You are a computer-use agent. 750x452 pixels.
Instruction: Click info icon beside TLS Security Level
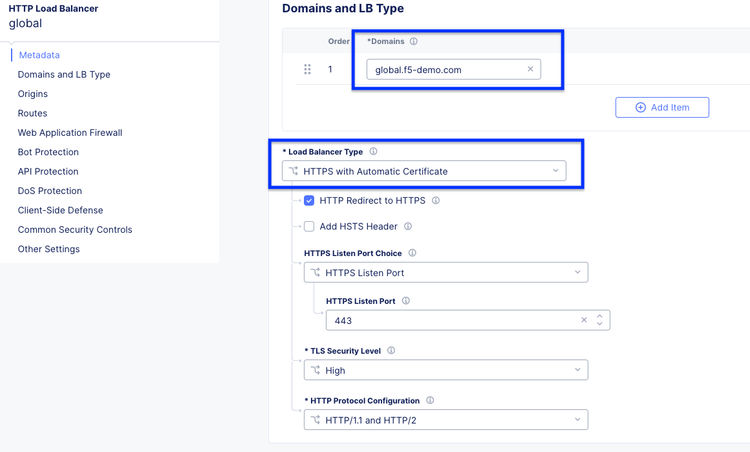click(x=391, y=351)
